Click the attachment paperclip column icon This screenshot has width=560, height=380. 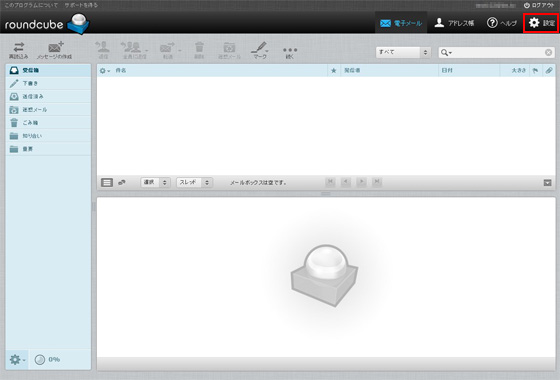click(549, 71)
